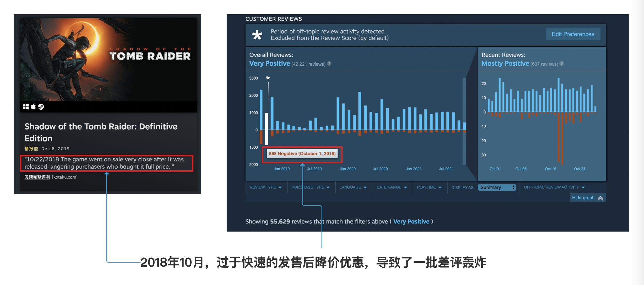
Task: Click the Oct 24 label on recent graph
Action: tap(579, 169)
